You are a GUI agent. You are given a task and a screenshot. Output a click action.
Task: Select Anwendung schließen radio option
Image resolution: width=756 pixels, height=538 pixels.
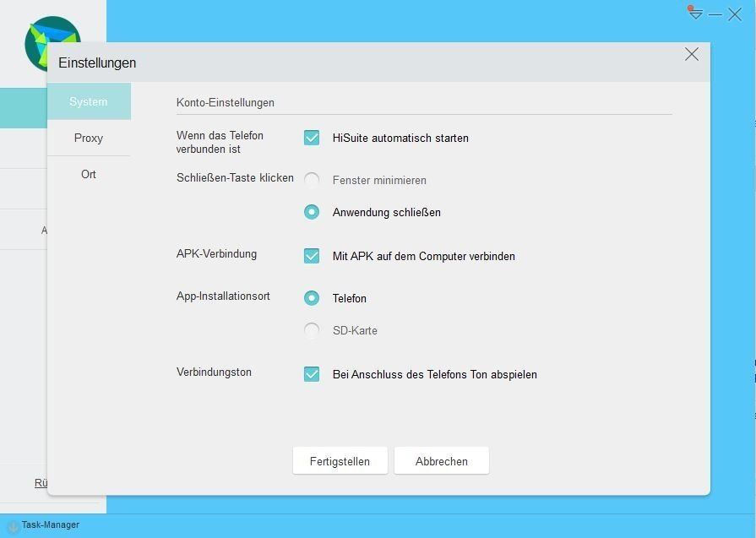[312, 212]
